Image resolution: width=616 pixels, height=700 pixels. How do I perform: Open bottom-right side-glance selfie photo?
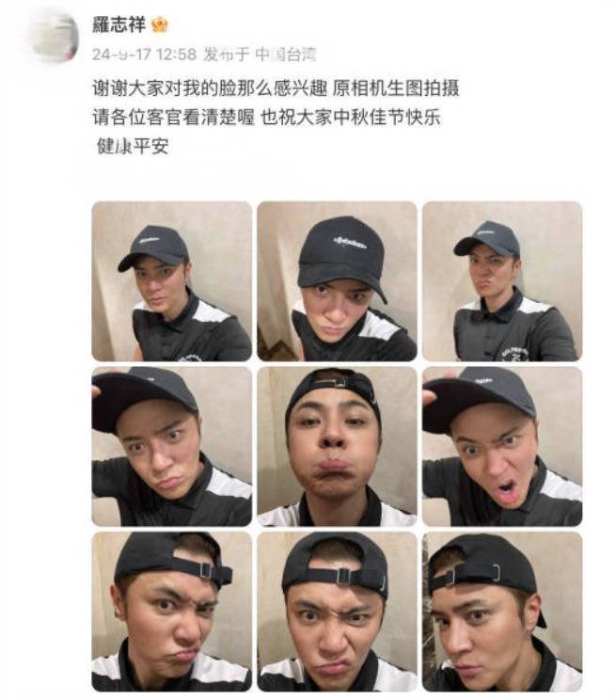point(502,612)
